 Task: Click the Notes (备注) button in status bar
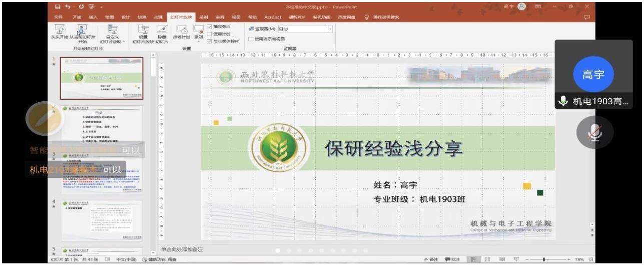pos(432,259)
